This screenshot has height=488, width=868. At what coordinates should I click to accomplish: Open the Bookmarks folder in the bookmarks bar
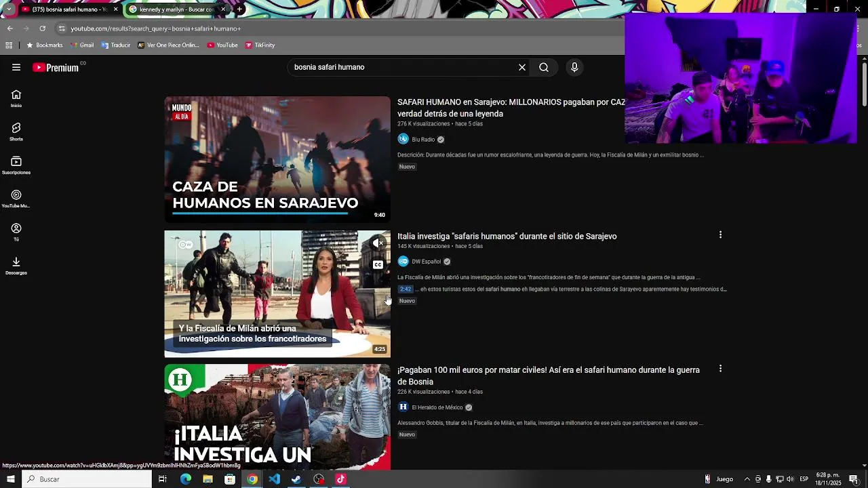pos(44,45)
